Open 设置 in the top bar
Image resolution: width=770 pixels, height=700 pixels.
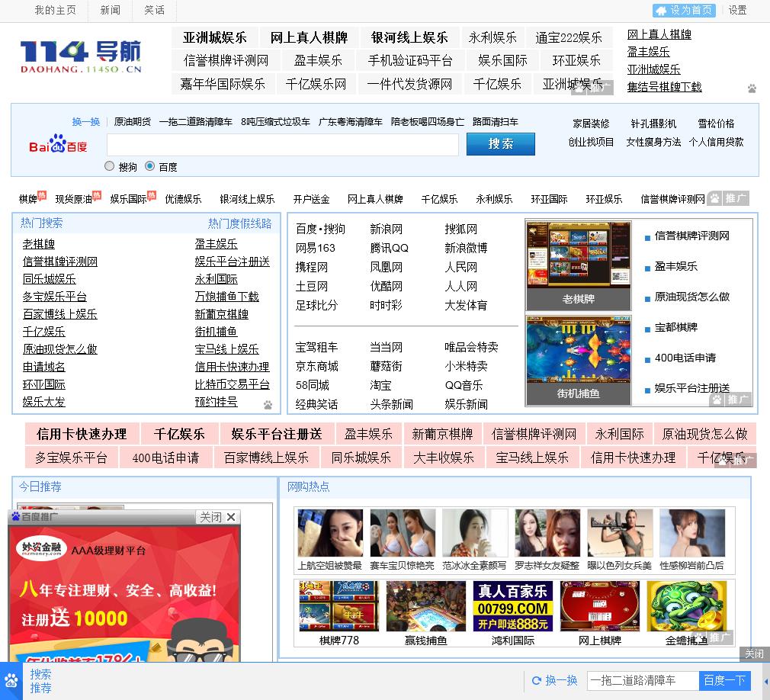tap(737, 11)
